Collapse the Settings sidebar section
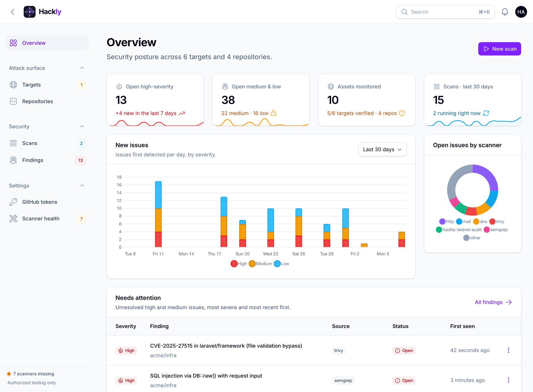This screenshot has height=392, width=533. pyautogui.click(x=82, y=185)
